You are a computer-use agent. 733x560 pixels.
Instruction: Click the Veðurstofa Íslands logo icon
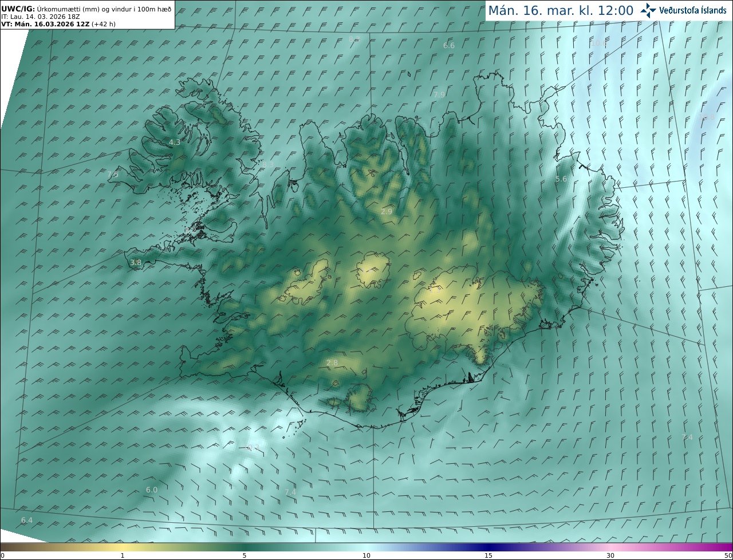coord(648,10)
